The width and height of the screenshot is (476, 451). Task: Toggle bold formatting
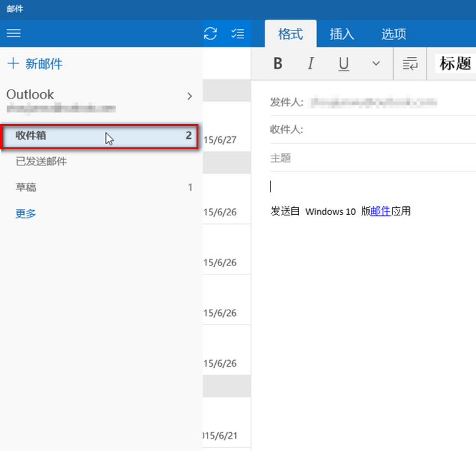tap(278, 64)
